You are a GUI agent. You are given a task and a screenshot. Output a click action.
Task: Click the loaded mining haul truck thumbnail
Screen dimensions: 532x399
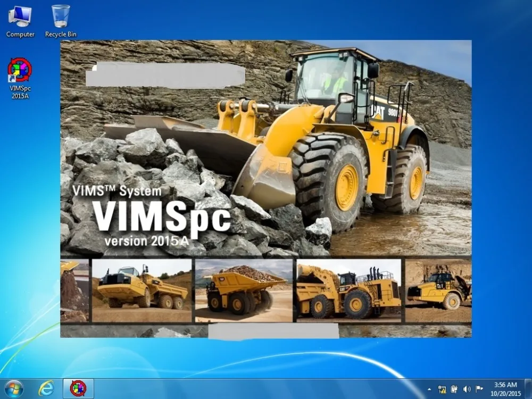244,290
